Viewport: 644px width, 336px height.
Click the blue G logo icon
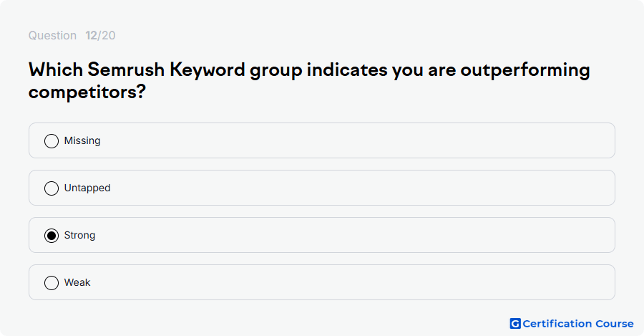click(x=515, y=324)
